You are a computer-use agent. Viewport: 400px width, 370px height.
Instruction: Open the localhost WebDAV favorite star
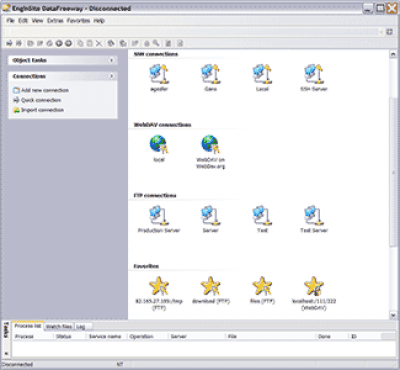(314, 286)
